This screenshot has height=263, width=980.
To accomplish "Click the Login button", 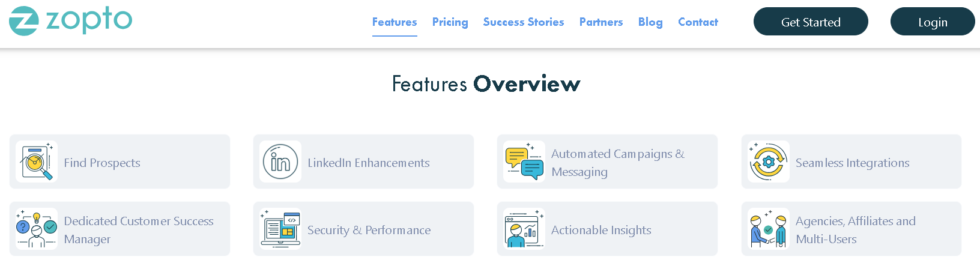I will click(x=933, y=22).
